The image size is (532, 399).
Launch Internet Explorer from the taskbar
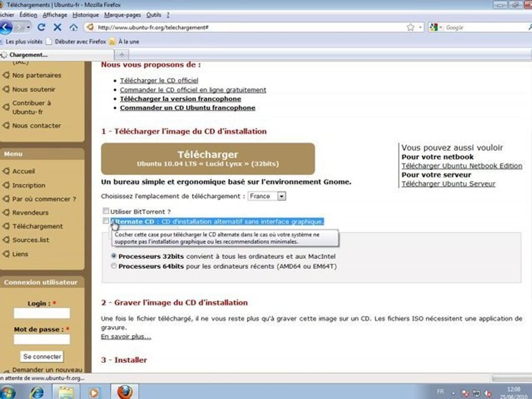pyautogui.click(x=37, y=392)
